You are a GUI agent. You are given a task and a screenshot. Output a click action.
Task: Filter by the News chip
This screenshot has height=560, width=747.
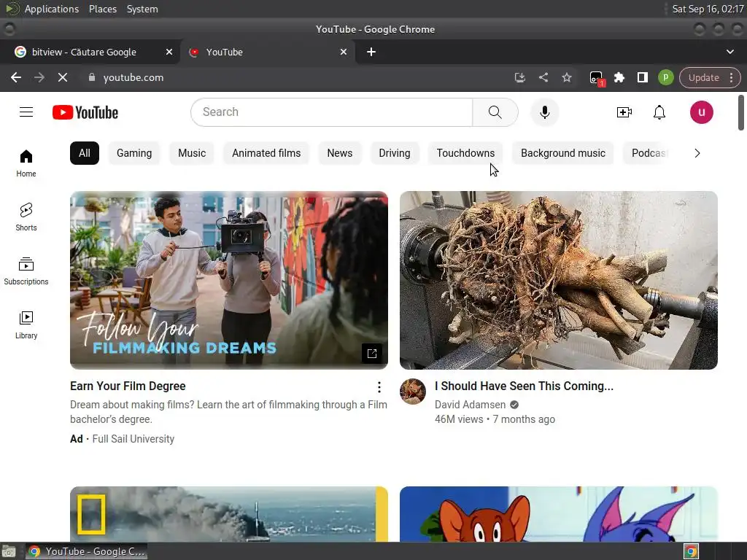click(x=340, y=153)
